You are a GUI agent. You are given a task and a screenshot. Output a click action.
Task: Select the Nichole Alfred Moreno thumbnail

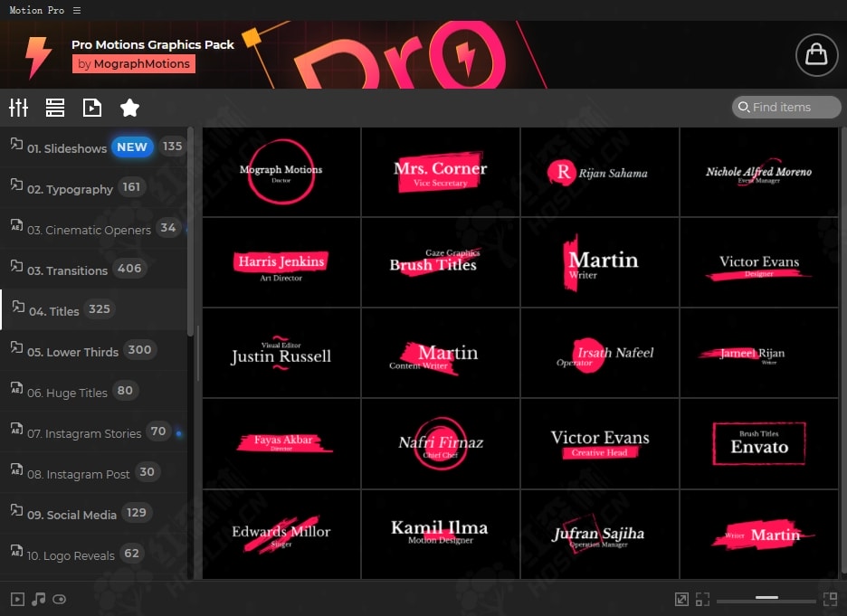[758, 172]
